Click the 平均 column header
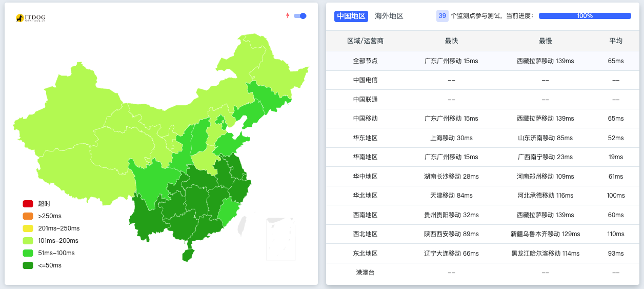The height and width of the screenshot is (289, 644). [x=615, y=41]
